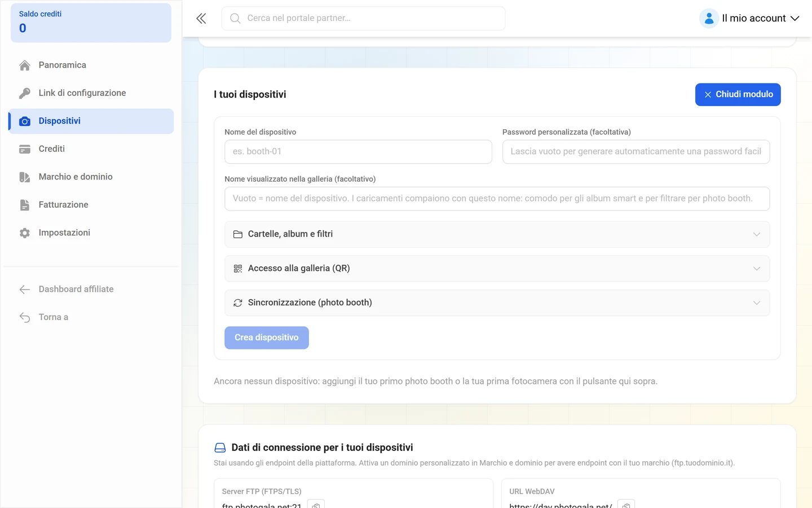Click the gear icon beside Impostazioni
This screenshot has width=812, height=508.
25,233
